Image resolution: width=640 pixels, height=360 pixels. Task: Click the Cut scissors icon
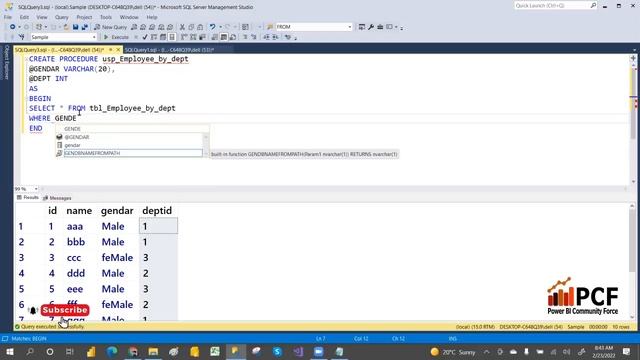coord(182,27)
